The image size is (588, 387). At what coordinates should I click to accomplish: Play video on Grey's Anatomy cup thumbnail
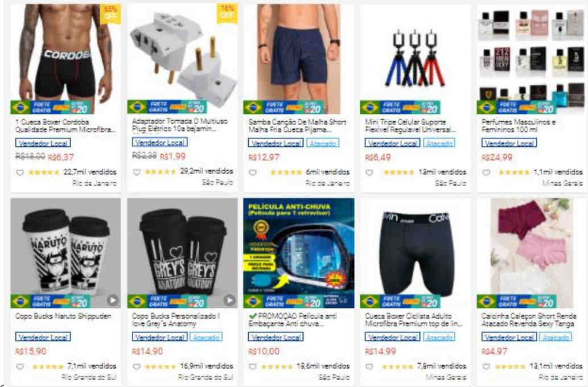coord(229,300)
